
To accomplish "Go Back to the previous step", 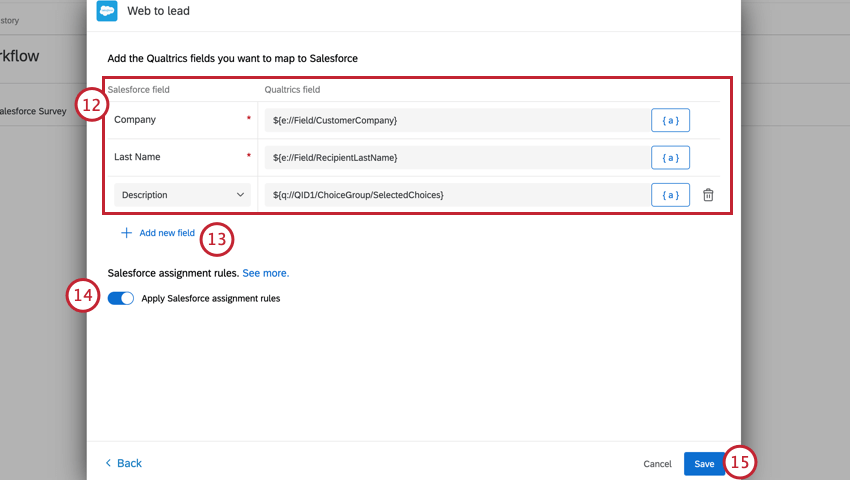I will [129, 463].
